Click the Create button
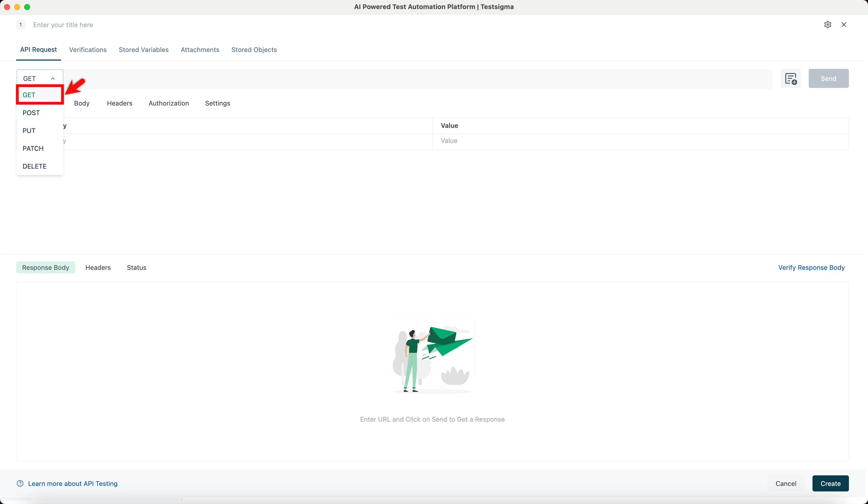 (x=830, y=483)
